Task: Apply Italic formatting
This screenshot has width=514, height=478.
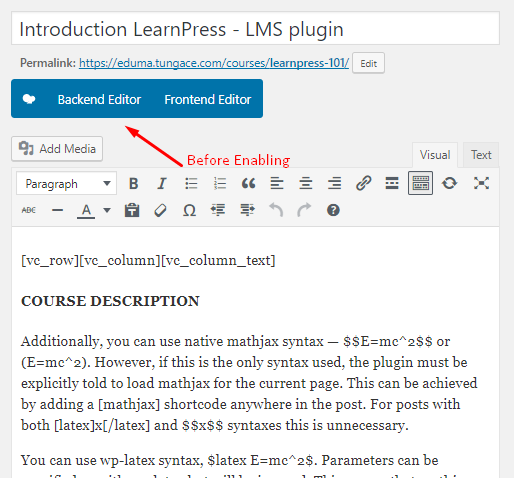Action: [162, 183]
